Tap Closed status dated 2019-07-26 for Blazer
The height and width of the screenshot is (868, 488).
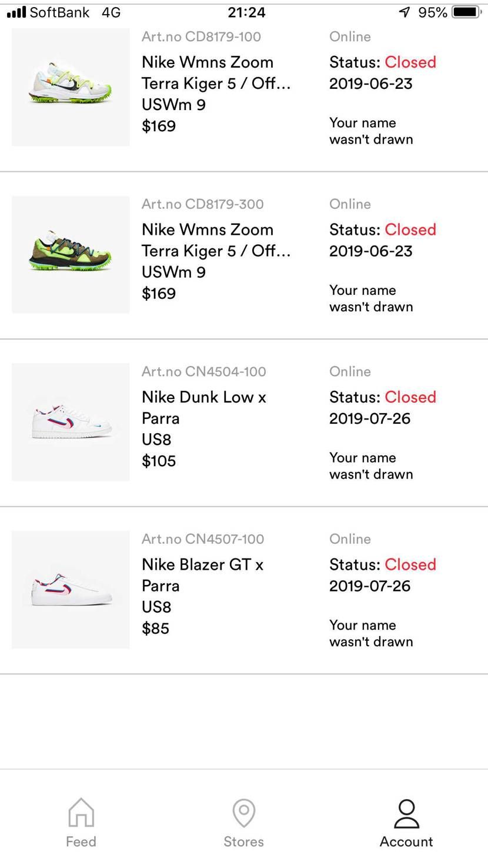point(410,564)
